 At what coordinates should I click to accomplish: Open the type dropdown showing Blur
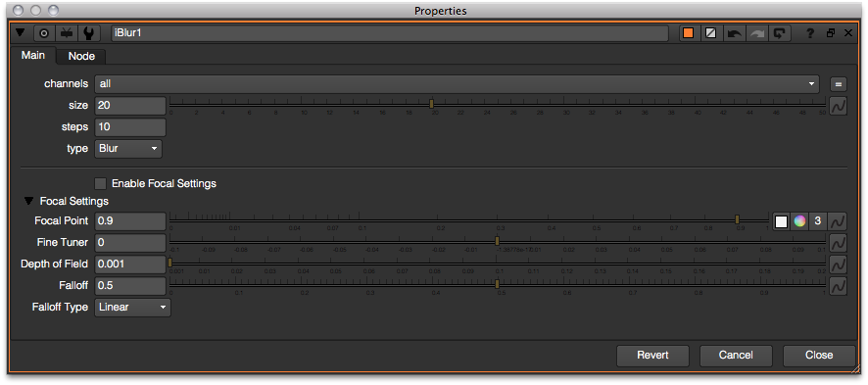128,148
